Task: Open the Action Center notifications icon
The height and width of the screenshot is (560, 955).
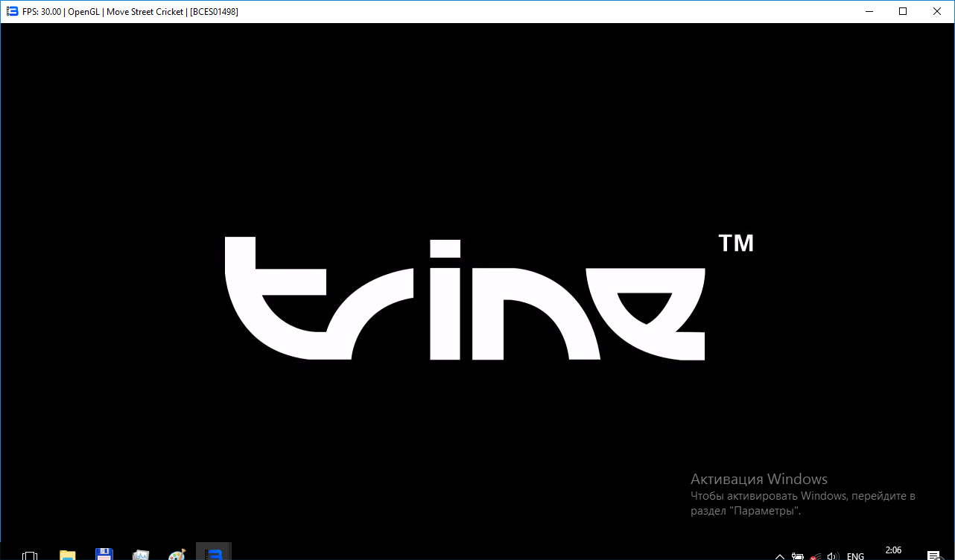Action: coord(933,556)
